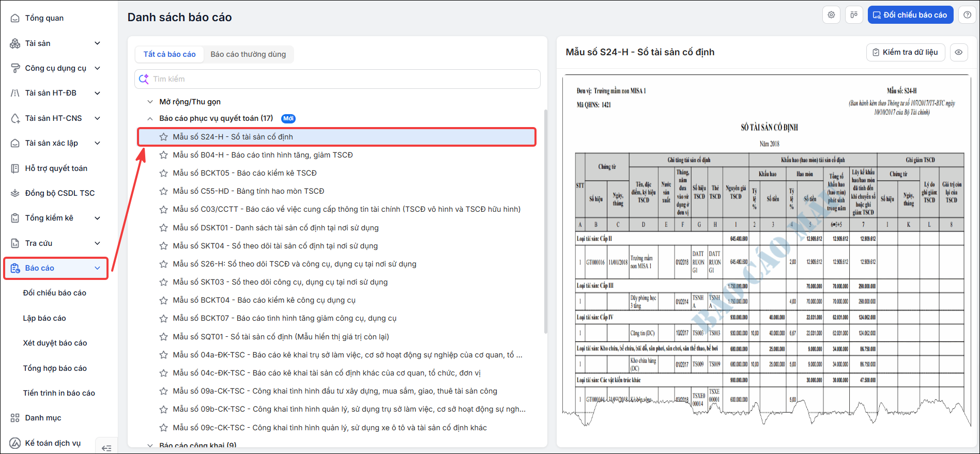Click the Kế toán dịch vụ icon
Screen dimensions: 980x454
pyautogui.click(x=15, y=443)
